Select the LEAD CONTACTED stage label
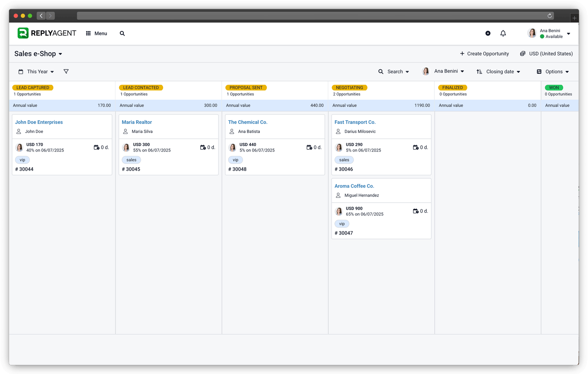Viewport: 588px width, 374px height. coord(141,88)
